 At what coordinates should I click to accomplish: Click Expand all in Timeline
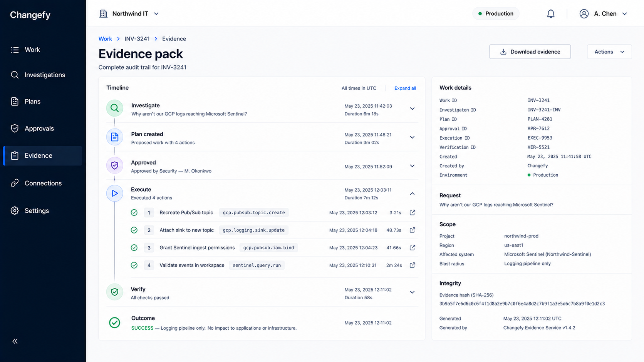point(405,88)
